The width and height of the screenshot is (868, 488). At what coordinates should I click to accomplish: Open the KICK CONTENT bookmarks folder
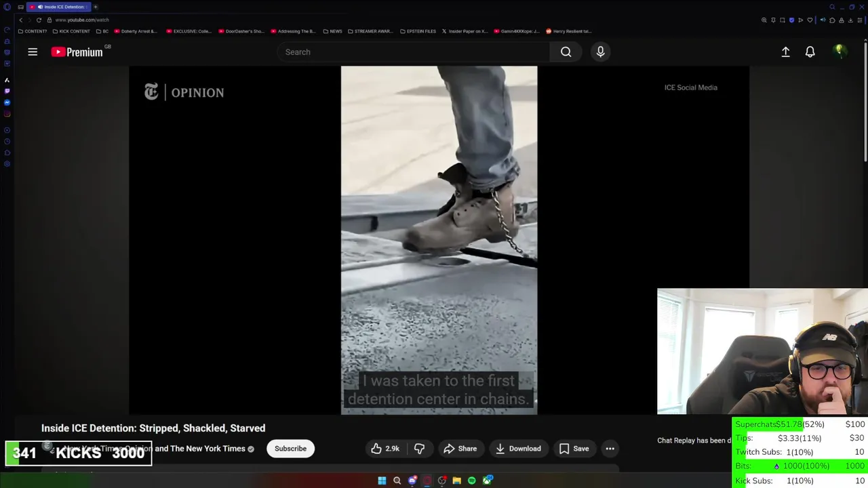click(x=71, y=31)
